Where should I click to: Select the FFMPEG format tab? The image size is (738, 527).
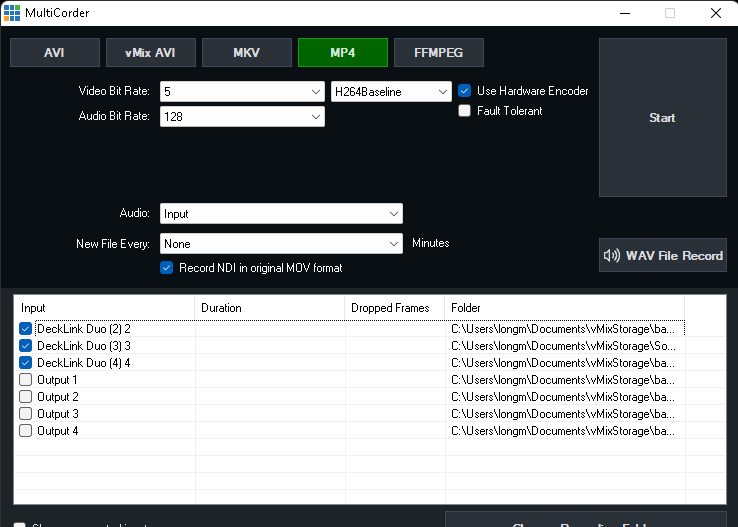pyautogui.click(x=438, y=53)
